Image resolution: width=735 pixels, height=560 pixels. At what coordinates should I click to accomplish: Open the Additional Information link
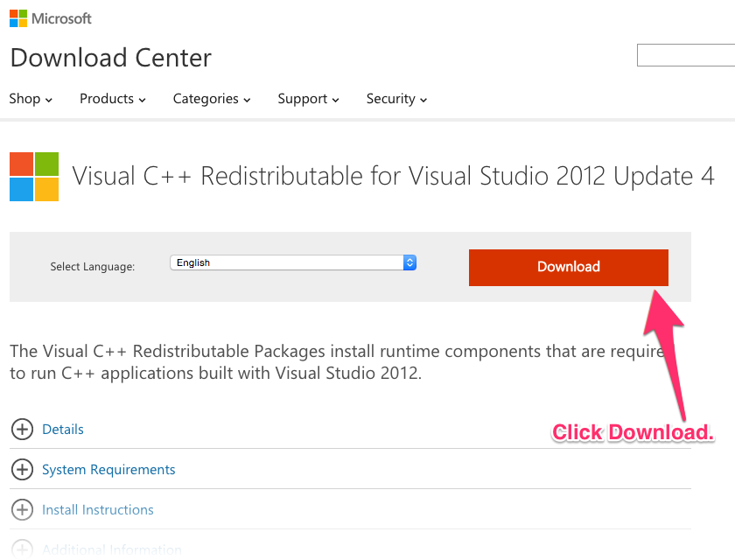[x=112, y=549]
